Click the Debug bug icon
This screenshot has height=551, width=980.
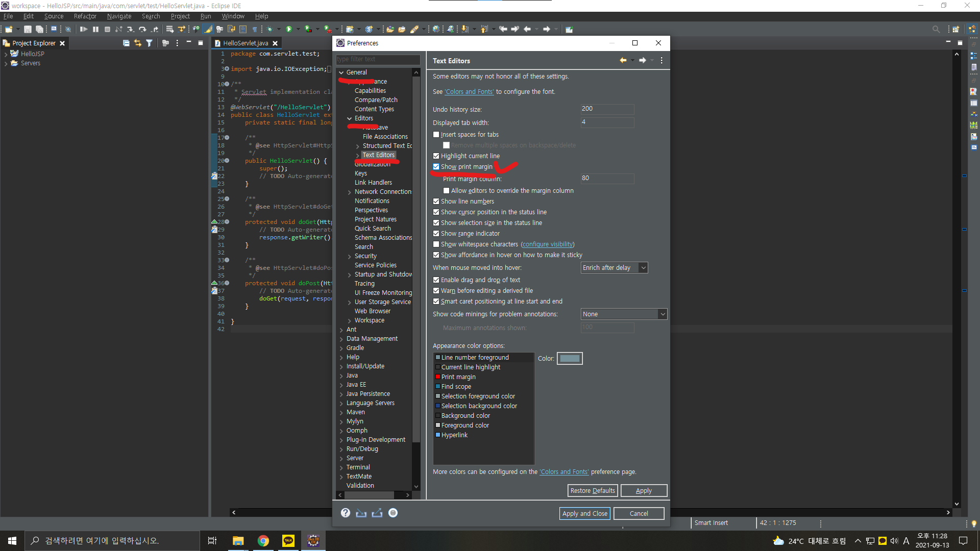[x=269, y=30]
